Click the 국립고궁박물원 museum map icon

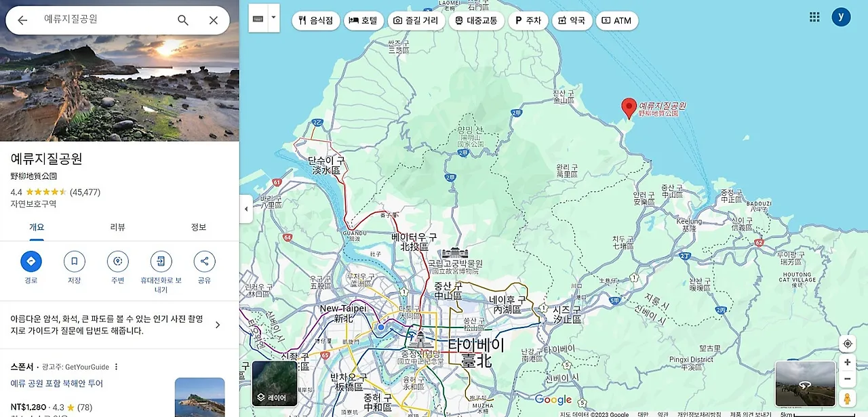pyautogui.click(x=455, y=254)
